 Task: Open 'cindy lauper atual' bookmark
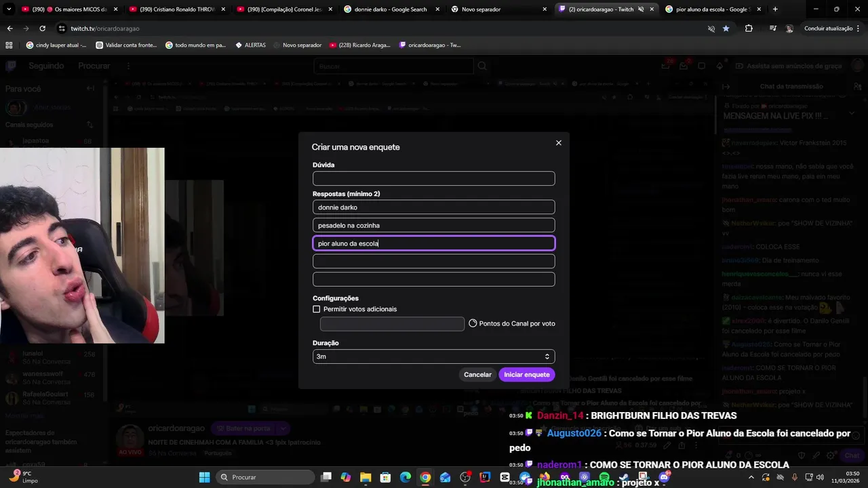(x=56, y=45)
